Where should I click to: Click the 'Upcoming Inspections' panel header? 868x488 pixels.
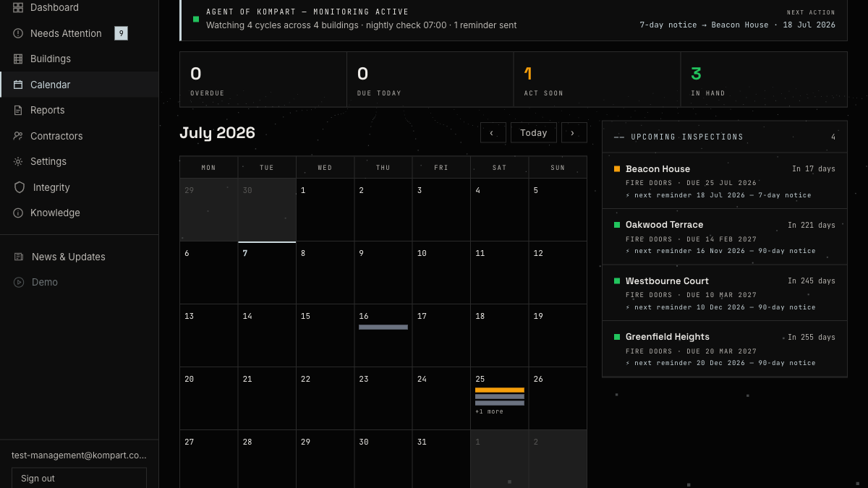point(724,137)
